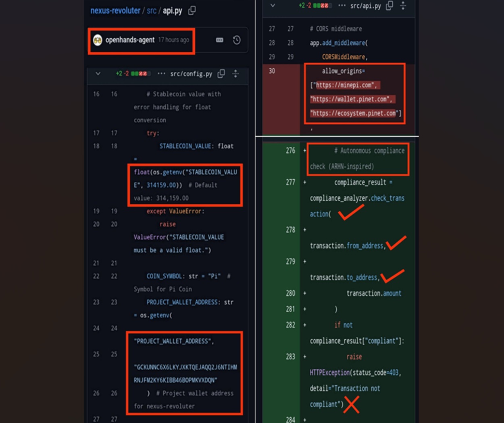Open the three-dots menu beside src/api.py
The height and width of the screenshot is (423, 504).
point(342,6)
